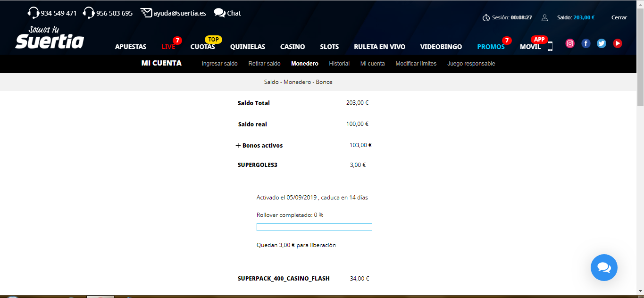644x298 pixels.
Task: Open the CASINO section
Action: [293, 47]
